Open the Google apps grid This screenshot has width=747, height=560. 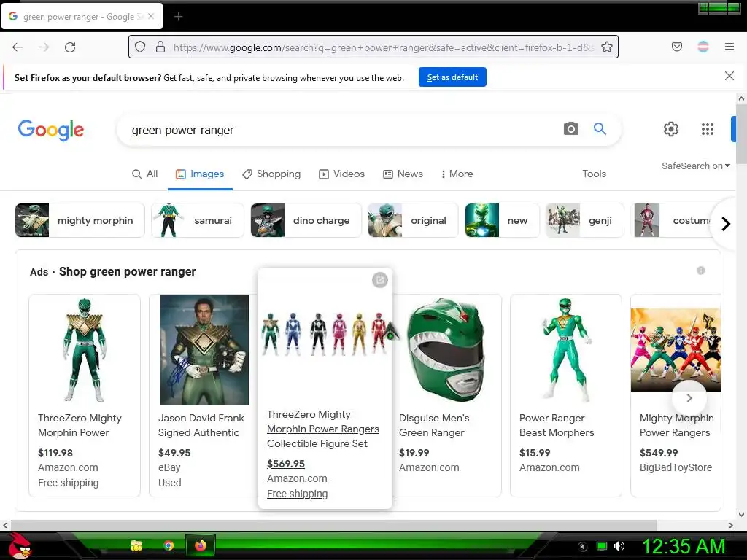click(x=708, y=129)
